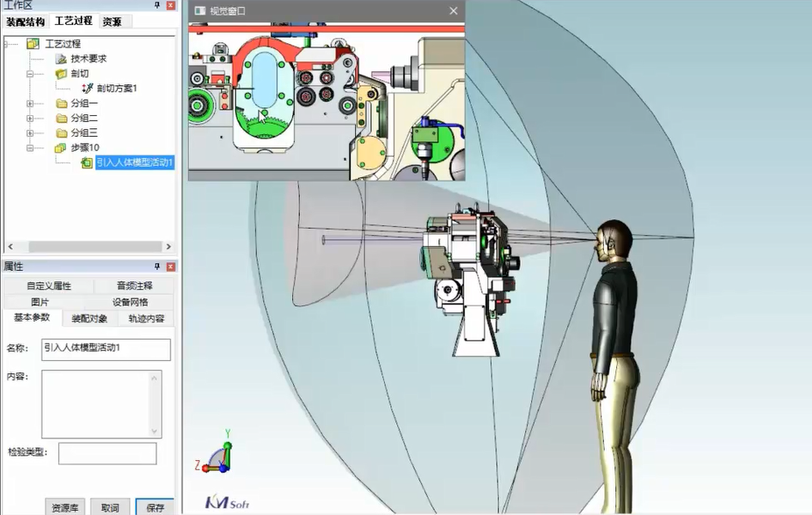Click the XYZ axis orientation triad
Image resolution: width=812 pixels, height=515 pixels.
coord(216,456)
